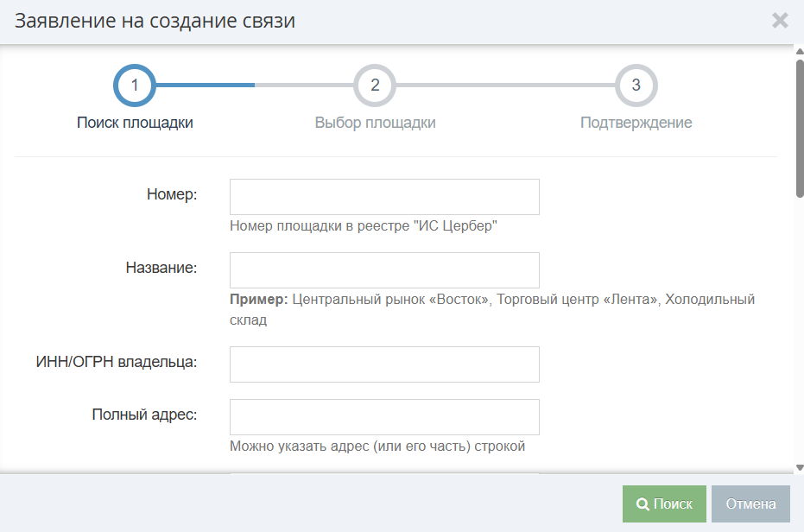Screen dimensions: 804x532
Task: Select the "Выбор площадки" step label
Action: [375, 123]
